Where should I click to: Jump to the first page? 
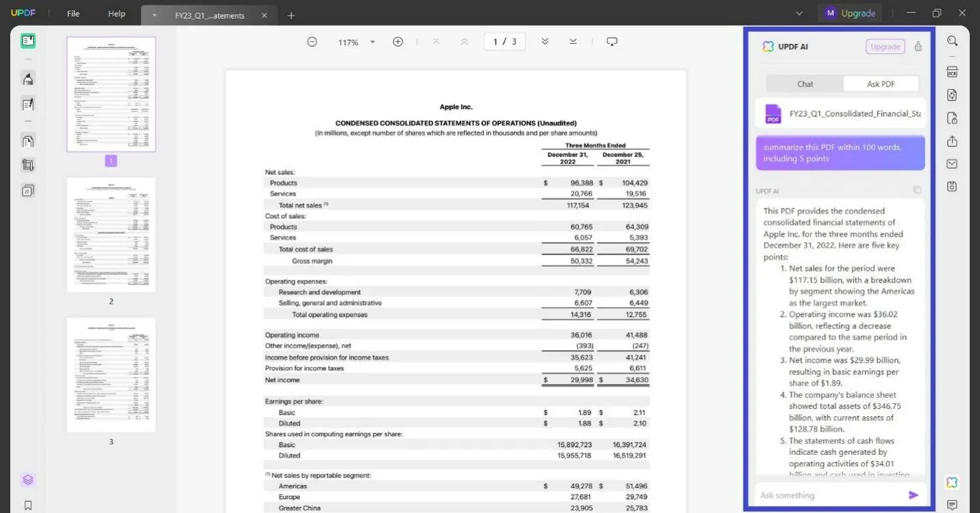click(437, 42)
